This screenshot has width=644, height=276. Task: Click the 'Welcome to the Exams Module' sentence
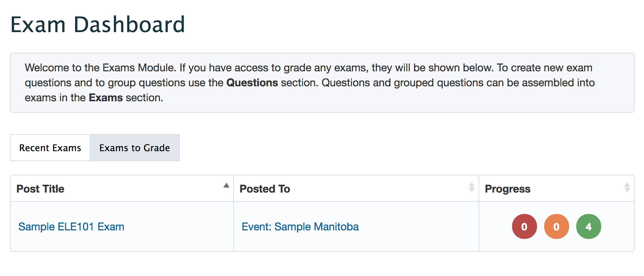101,68
